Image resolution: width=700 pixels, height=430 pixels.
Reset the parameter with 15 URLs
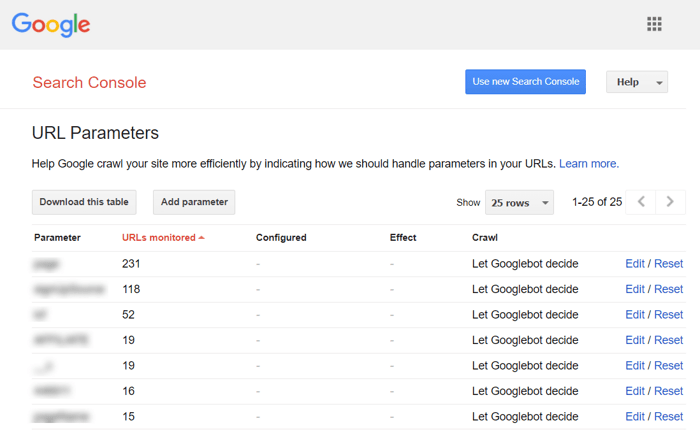[668, 417]
